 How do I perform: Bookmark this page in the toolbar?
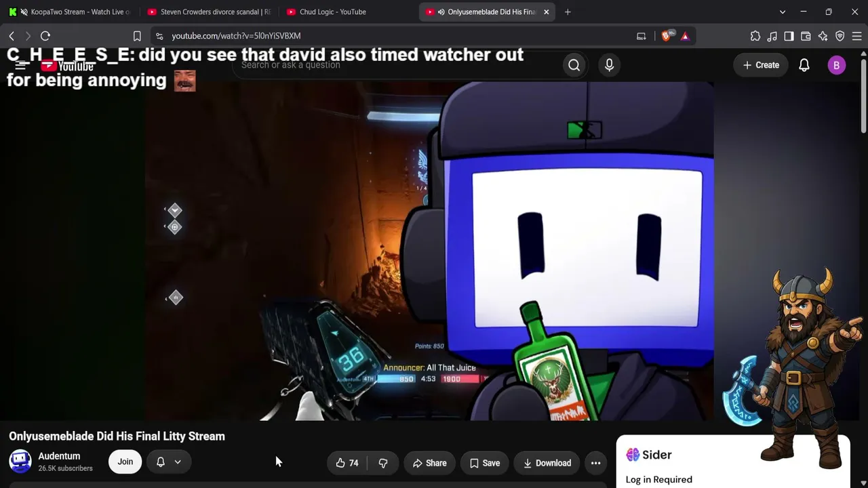137,36
